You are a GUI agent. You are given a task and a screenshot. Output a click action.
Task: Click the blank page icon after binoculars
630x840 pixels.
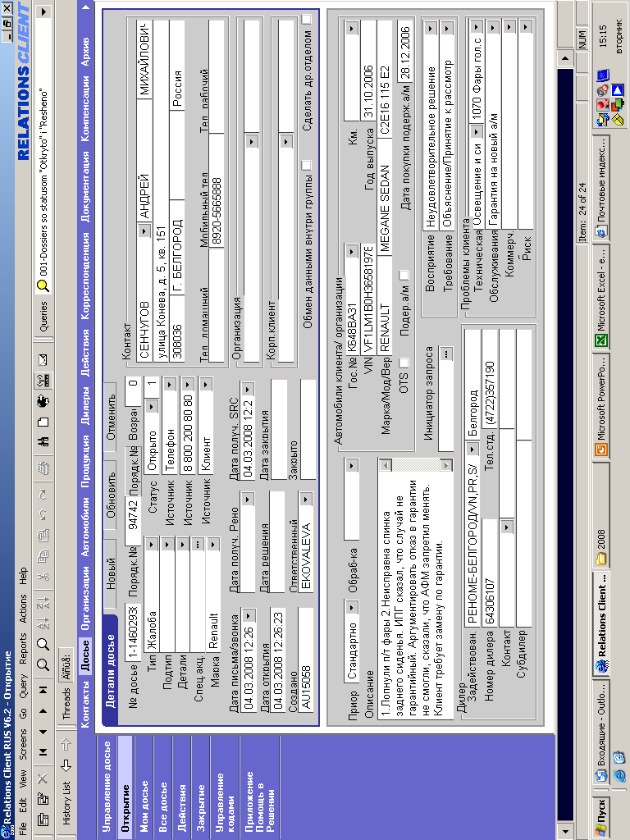(43, 422)
